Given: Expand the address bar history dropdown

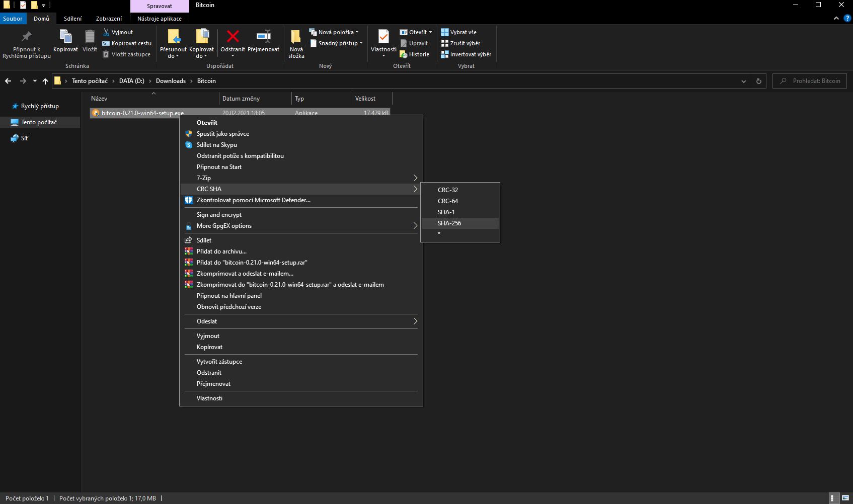Looking at the screenshot, I should [744, 81].
